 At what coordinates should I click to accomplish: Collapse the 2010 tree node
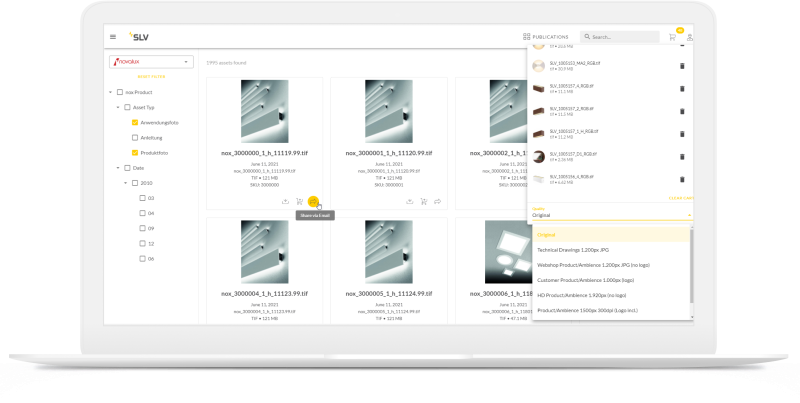126,183
